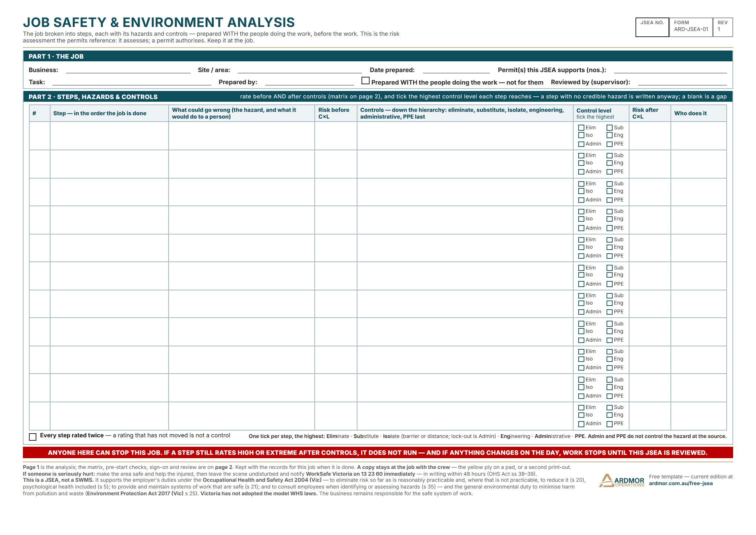Click the 'PART 1 · THE JOB' section header
This screenshot has width=756, height=535.
coord(378,56)
